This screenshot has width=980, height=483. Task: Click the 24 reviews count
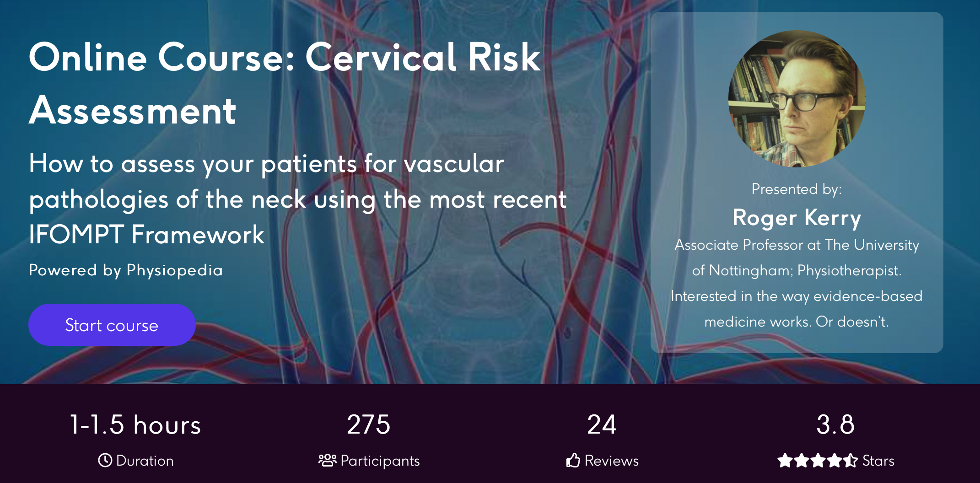[602, 424]
